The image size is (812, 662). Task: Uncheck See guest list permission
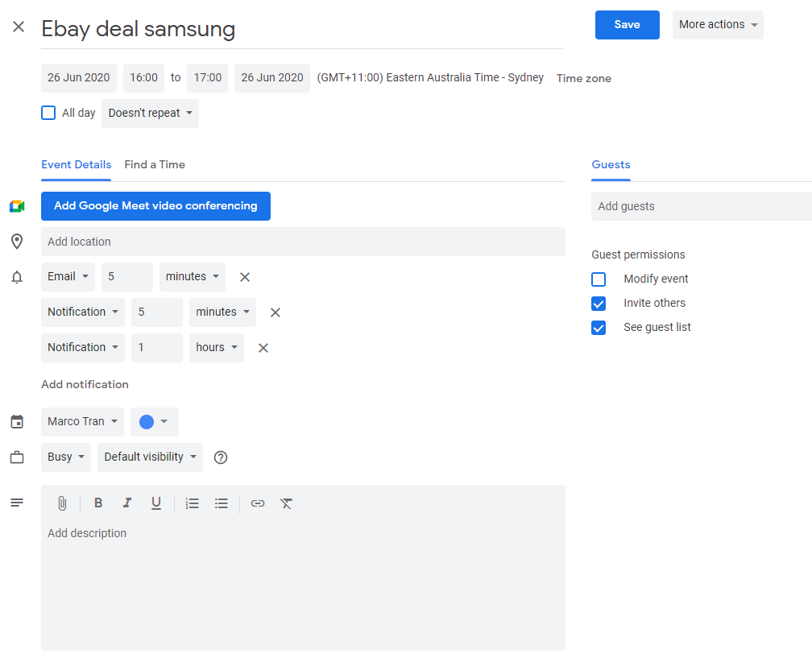tap(599, 328)
